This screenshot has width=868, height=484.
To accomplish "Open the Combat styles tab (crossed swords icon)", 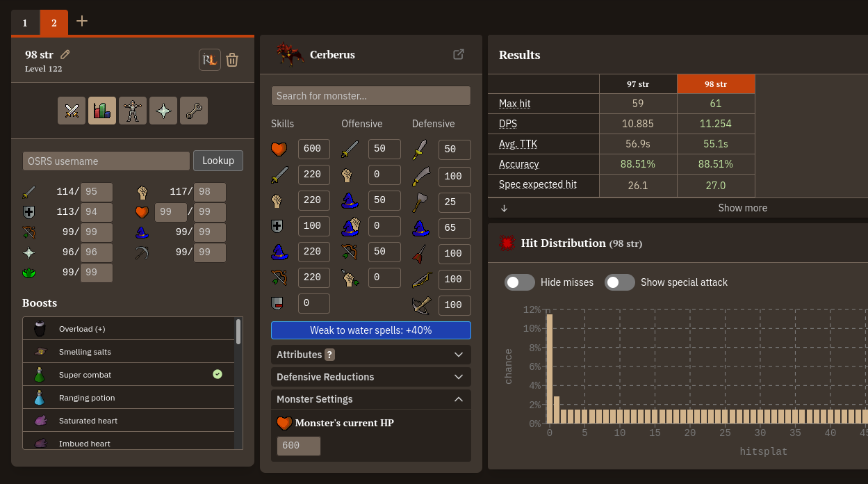I will [72, 111].
